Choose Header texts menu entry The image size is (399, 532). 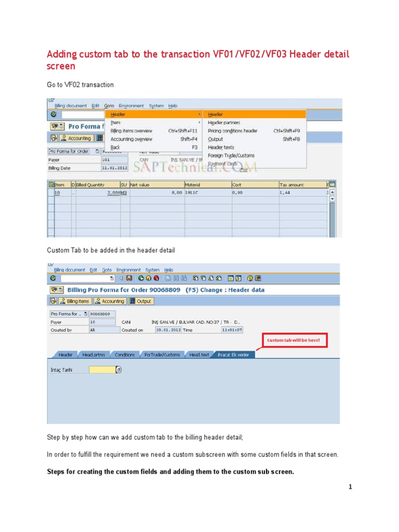pos(254,147)
